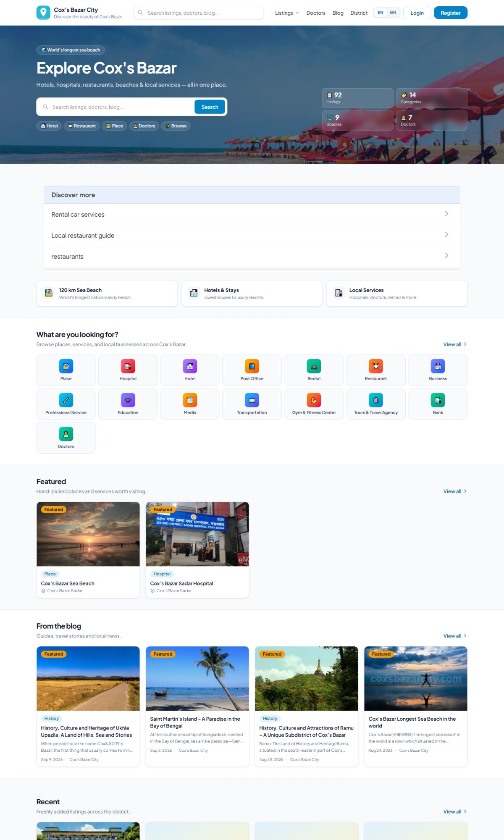504x840 pixels.
Task: Open the Restaurant category tile icon
Action: [376, 366]
